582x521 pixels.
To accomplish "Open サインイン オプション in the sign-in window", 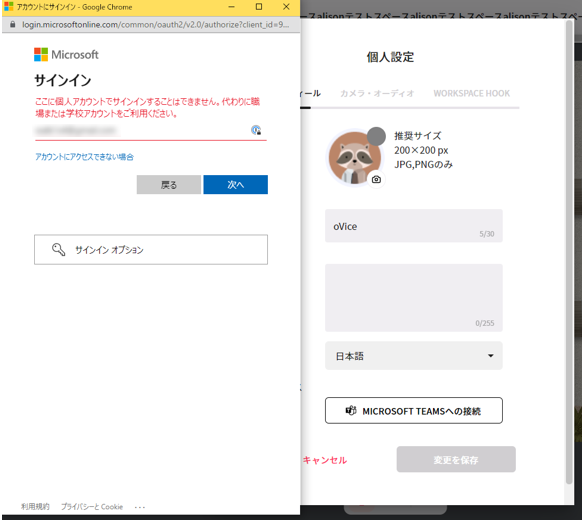I will click(x=151, y=249).
